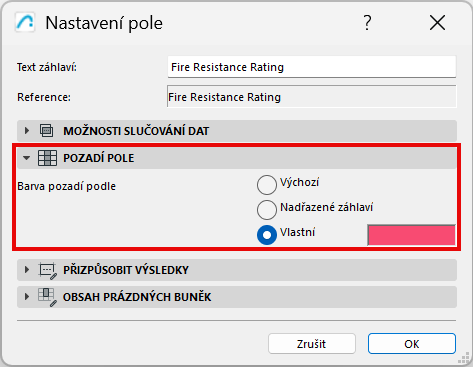Open the pink custom background color swatch
Image resolution: width=473 pixels, height=367 pixels.
click(412, 235)
